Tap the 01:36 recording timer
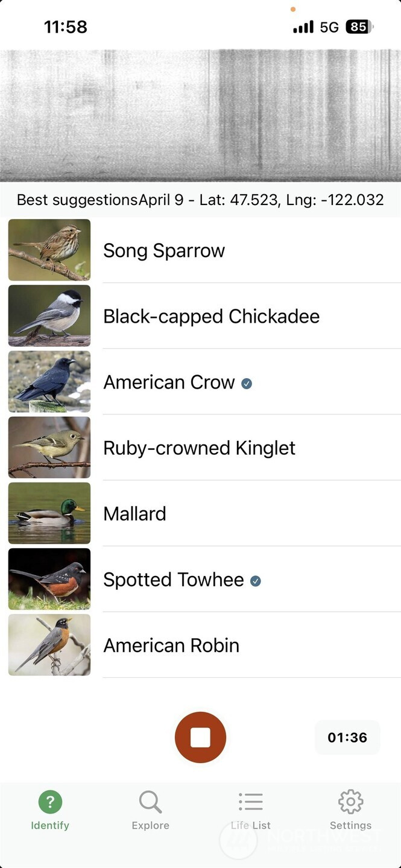The width and height of the screenshot is (401, 868). pyautogui.click(x=347, y=737)
